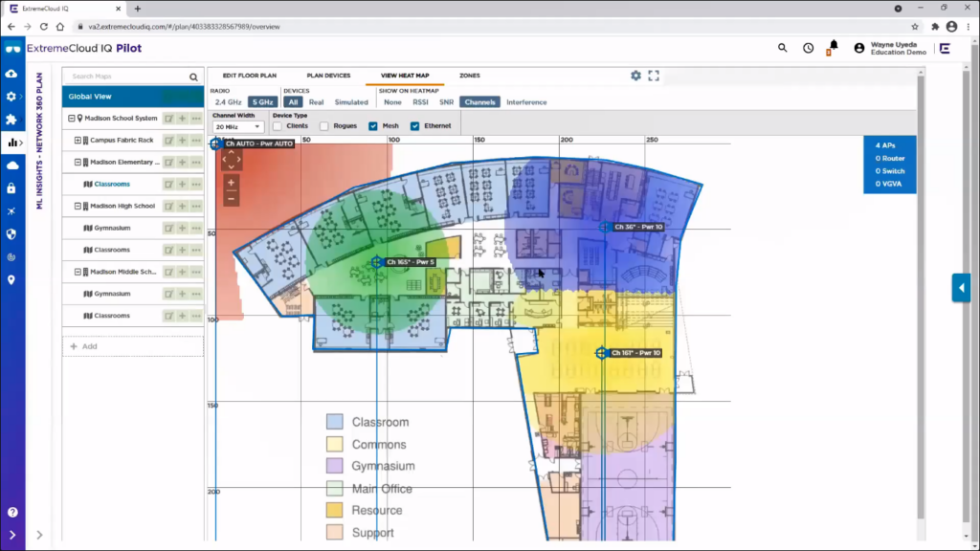Open more options for Madison High School
The image size is (980, 551).
[x=196, y=206]
